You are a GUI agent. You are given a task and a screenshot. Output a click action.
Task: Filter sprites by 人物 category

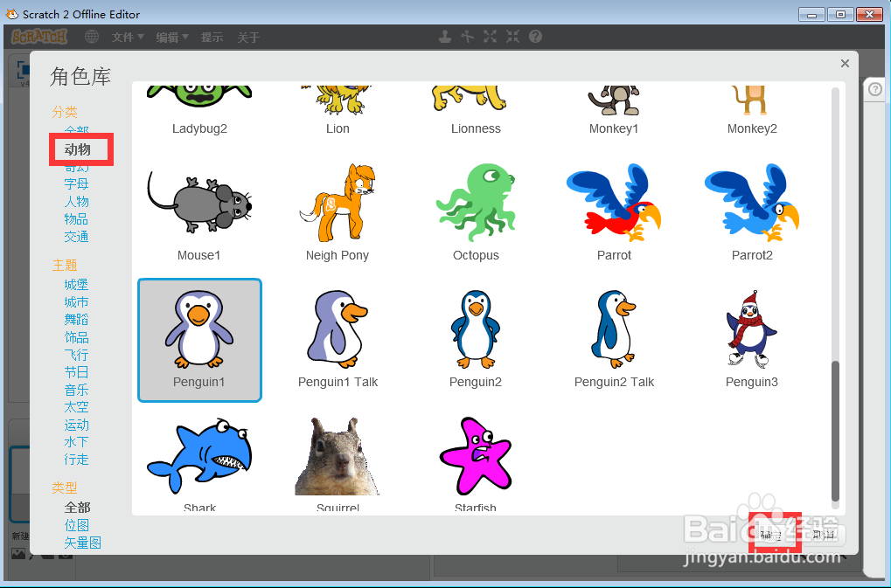[76, 202]
